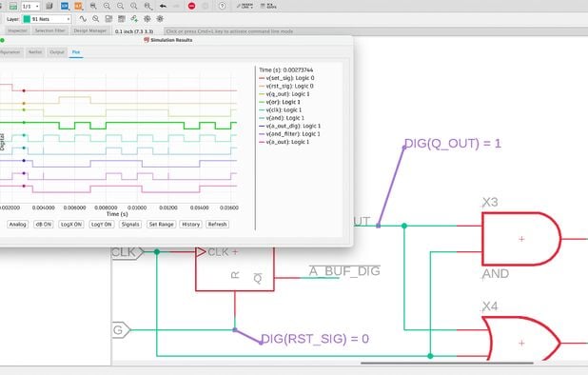Viewport: 588px width, 375px height.
Task: Click the green Simulation Results window button
Action: coord(2,40)
